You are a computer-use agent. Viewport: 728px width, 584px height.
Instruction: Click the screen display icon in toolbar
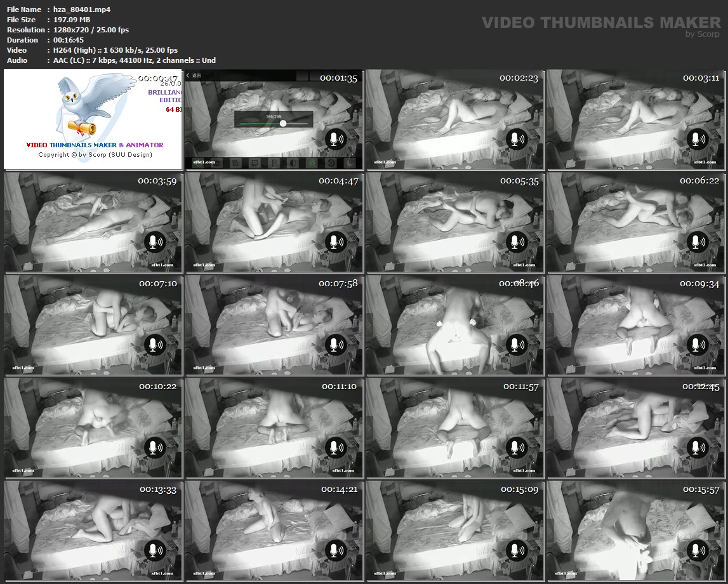[x=254, y=163]
